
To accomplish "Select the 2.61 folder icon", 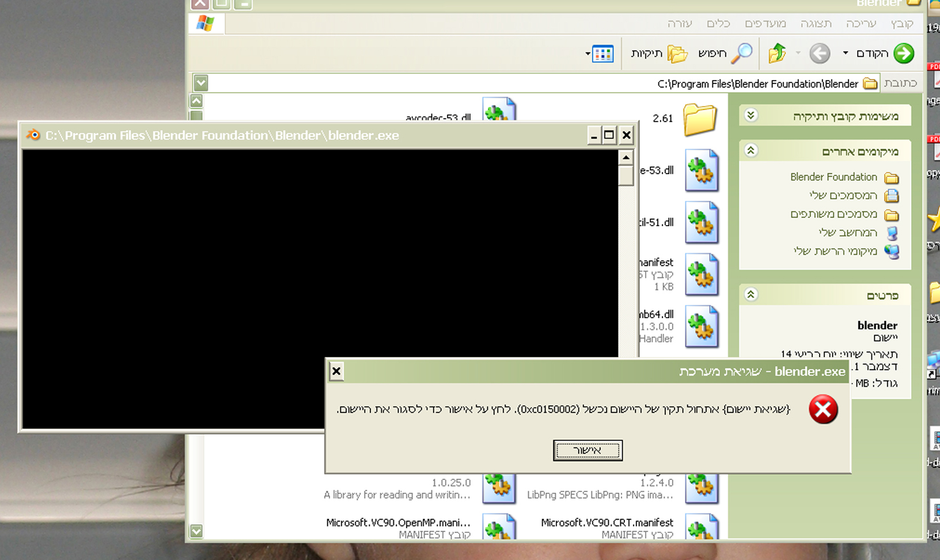I will pyautogui.click(x=700, y=119).
